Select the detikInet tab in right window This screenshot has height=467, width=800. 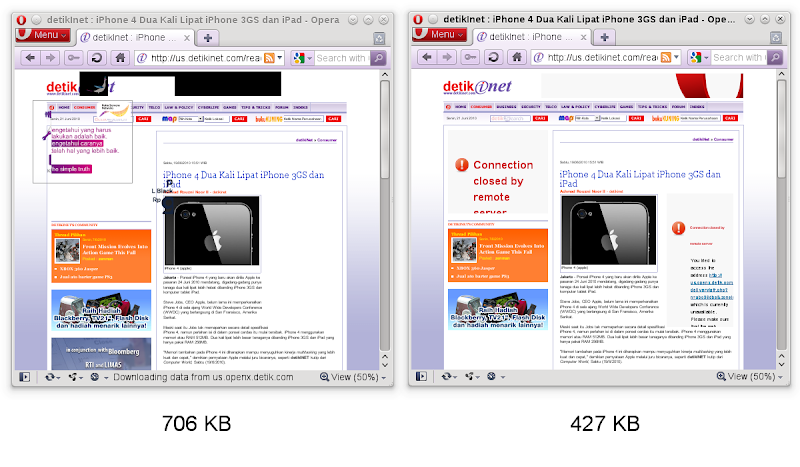532,37
